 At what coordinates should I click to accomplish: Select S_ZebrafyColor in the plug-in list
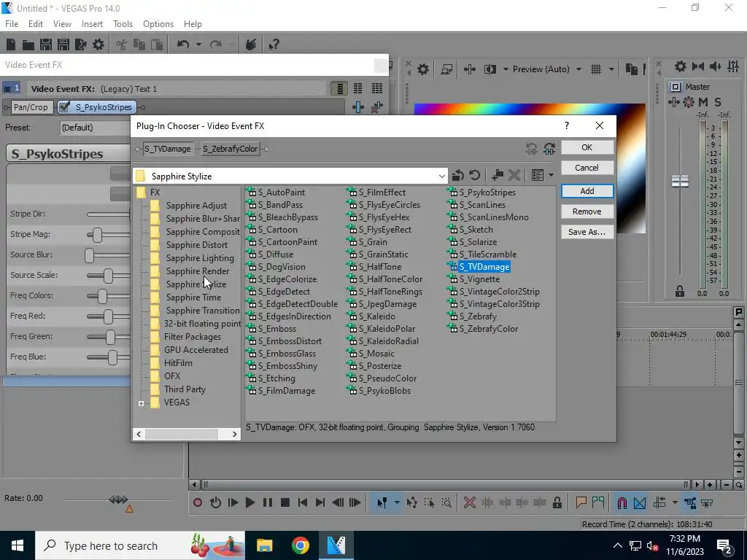[x=488, y=329]
